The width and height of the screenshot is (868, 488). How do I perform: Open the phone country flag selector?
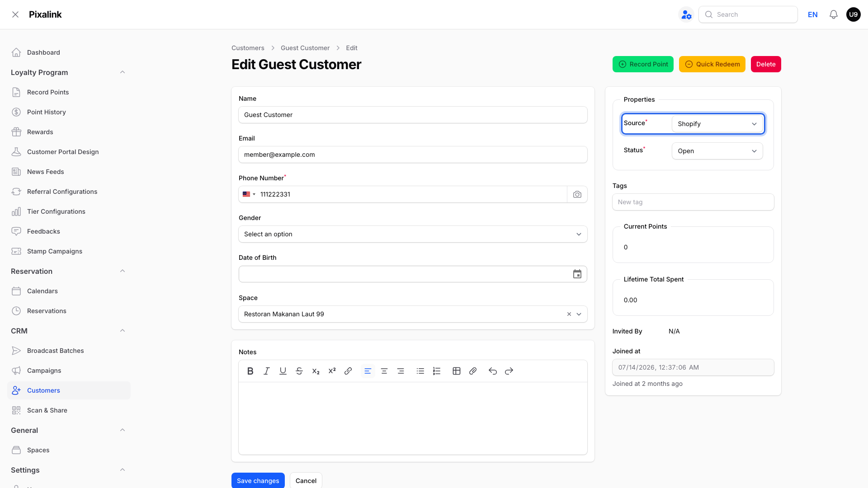point(249,194)
